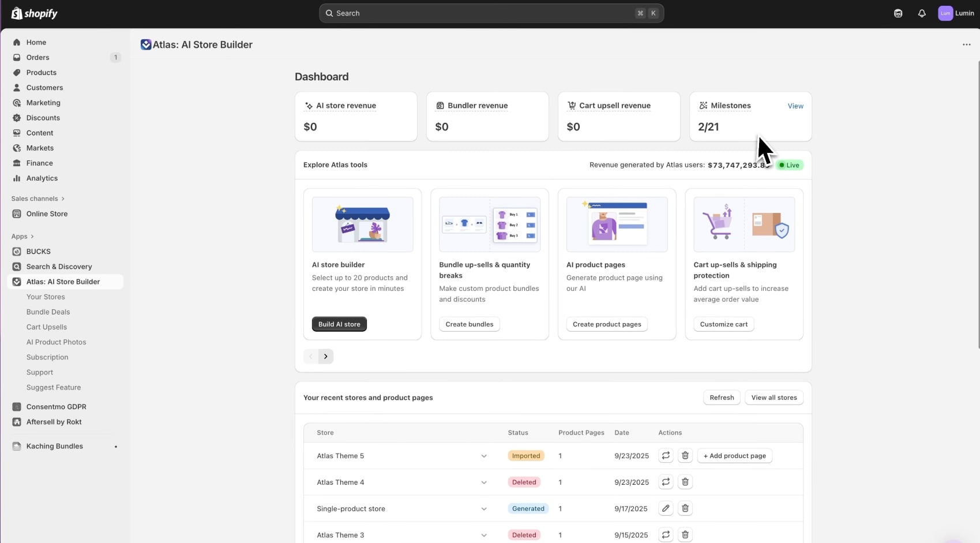Expand the Single-product store row

pyautogui.click(x=484, y=509)
